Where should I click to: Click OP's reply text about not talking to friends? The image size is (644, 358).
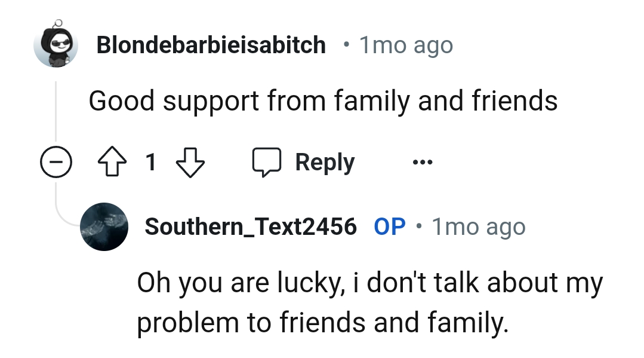point(370,302)
